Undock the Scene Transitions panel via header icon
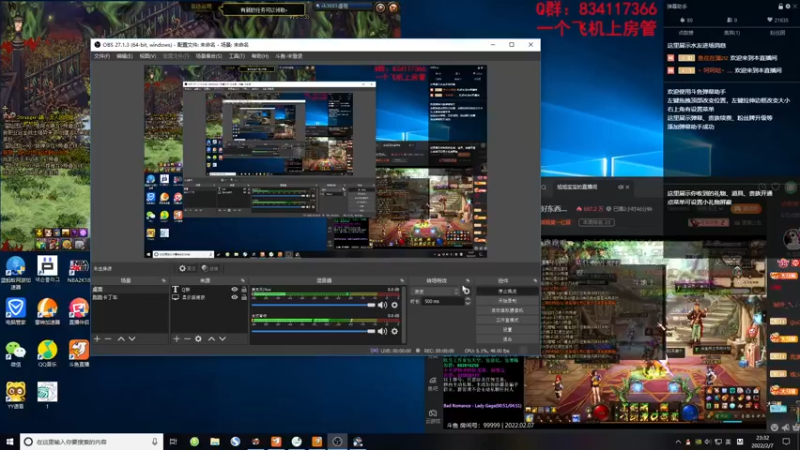The width and height of the screenshot is (800, 450). click(x=468, y=281)
